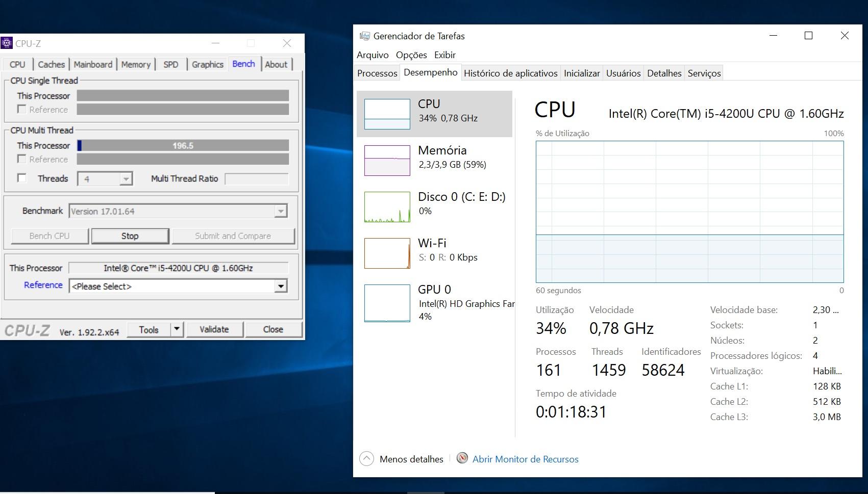The width and height of the screenshot is (868, 494).
Task: Click the Single Thread Reference bar
Action: pyautogui.click(x=183, y=109)
